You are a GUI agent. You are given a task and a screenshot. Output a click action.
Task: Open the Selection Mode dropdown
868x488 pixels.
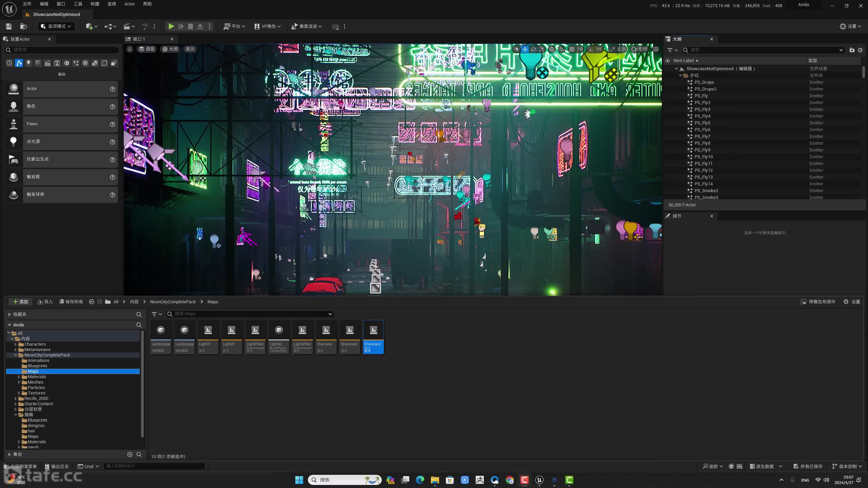pyautogui.click(x=56, y=26)
